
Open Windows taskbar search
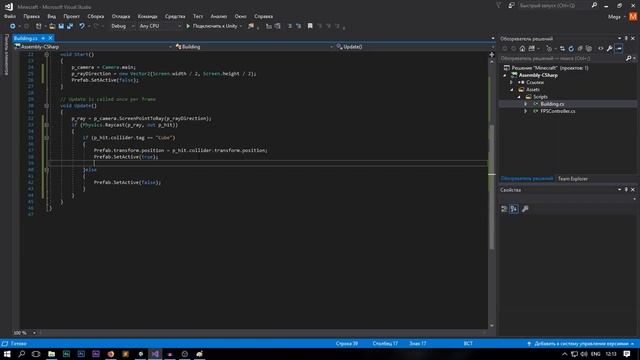(x=22, y=354)
